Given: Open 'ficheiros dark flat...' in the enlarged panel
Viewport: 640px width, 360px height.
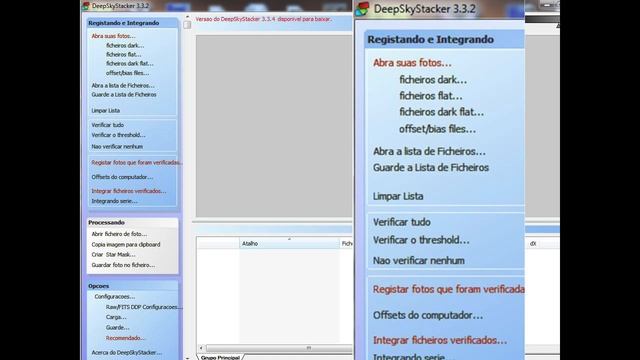Looking at the screenshot, I should tap(442, 112).
